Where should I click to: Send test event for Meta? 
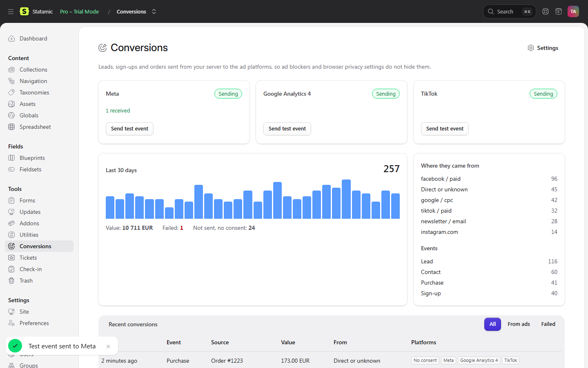tap(129, 129)
